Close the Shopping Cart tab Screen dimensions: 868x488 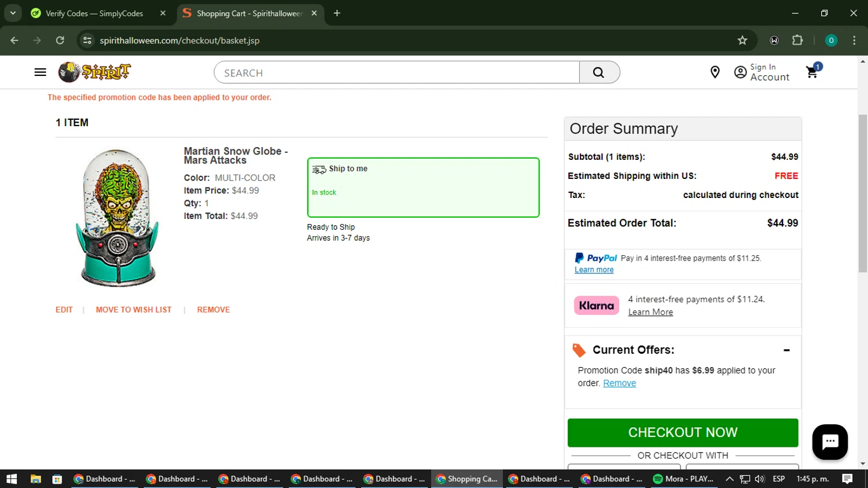(314, 13)
